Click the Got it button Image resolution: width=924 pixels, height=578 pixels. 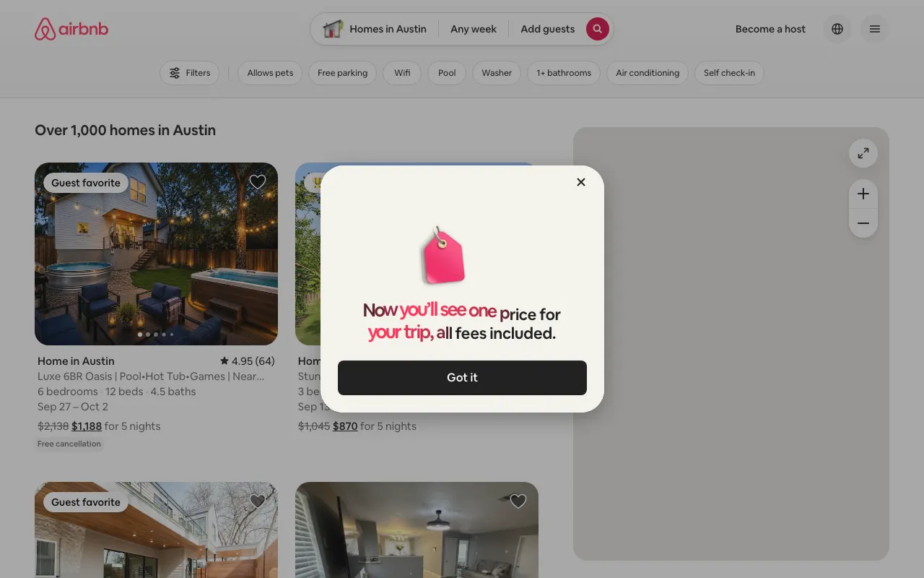462,378
